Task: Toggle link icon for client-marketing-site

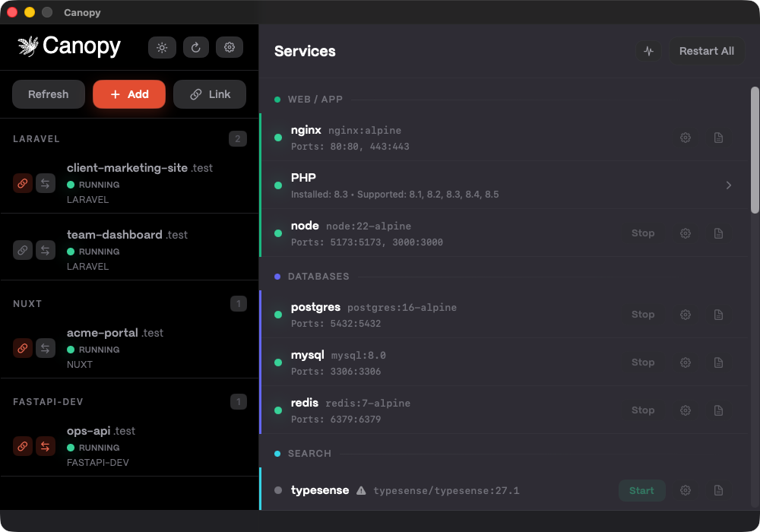Action: tap(22, 183)
